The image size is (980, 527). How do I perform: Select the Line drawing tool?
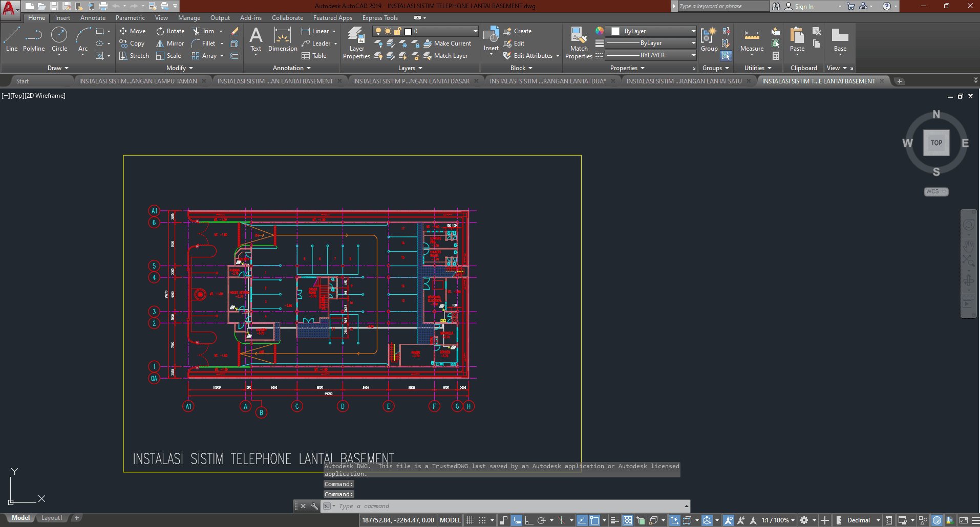tap(12, 39)
